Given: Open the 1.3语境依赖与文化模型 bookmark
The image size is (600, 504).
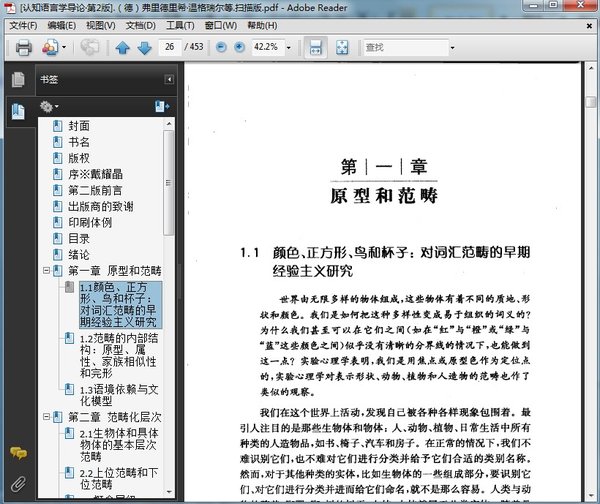Looking at the screenshot, I should pyautogui.click(x=119, y=395).
